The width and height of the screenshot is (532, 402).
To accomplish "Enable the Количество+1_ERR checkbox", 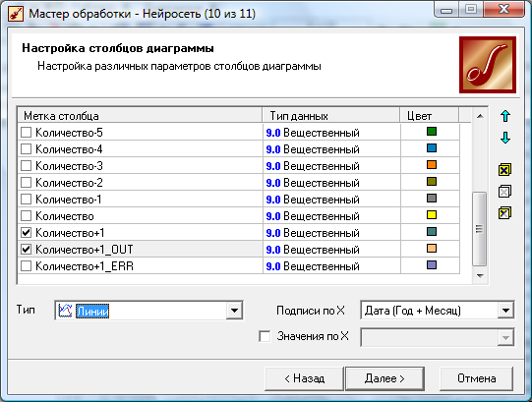I will [x=27, y=266].
